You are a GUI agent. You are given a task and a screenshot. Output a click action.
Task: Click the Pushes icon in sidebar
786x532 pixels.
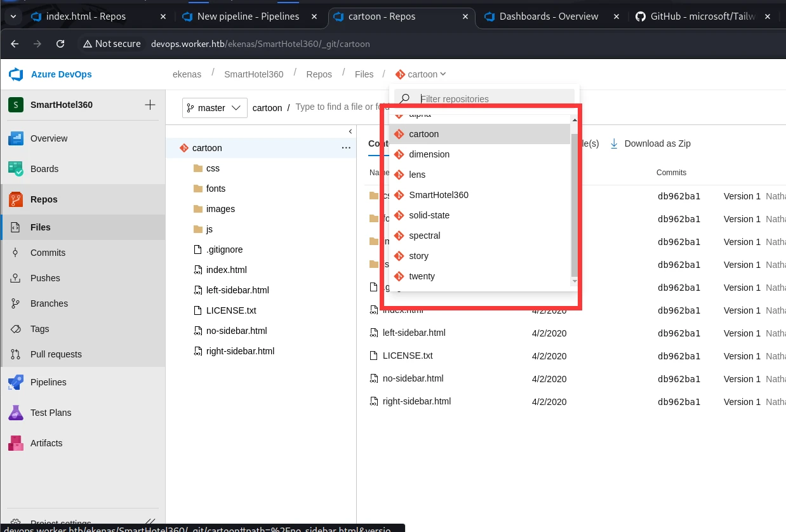tap(15, 278)
